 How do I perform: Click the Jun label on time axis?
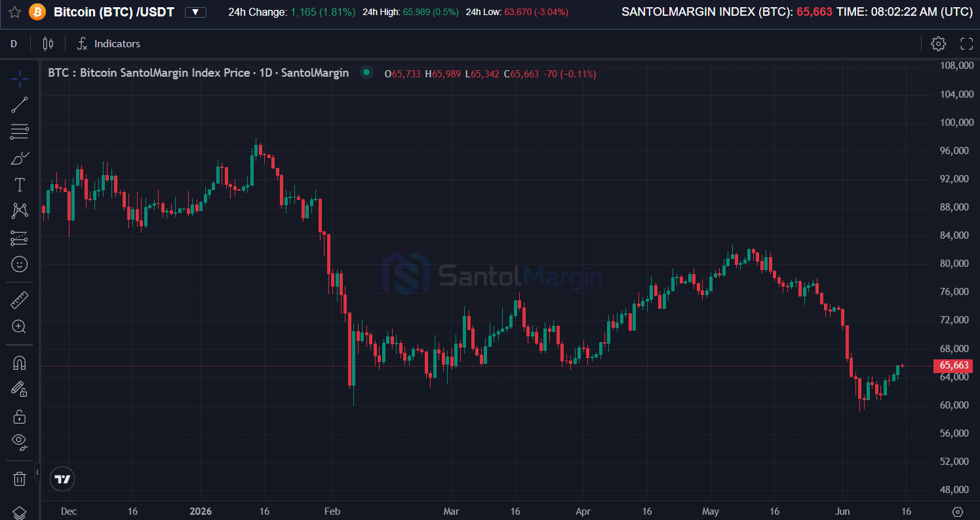(x=843, y=511)
